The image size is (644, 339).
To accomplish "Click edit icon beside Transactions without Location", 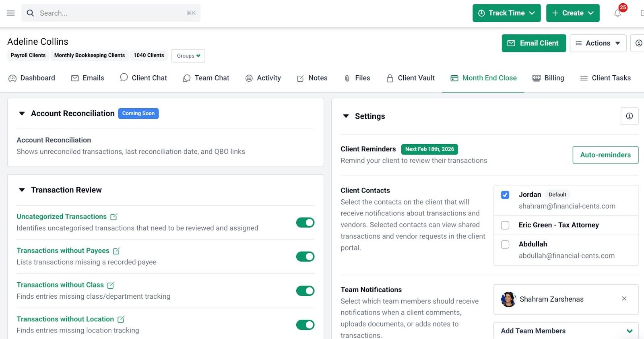I will pos(121,319).
